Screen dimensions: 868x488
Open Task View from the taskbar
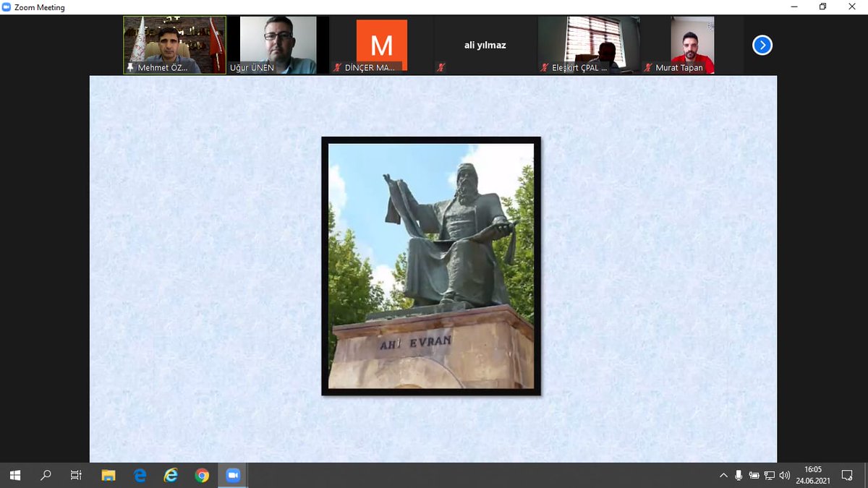pyautogui.click(x=76, y=475)
